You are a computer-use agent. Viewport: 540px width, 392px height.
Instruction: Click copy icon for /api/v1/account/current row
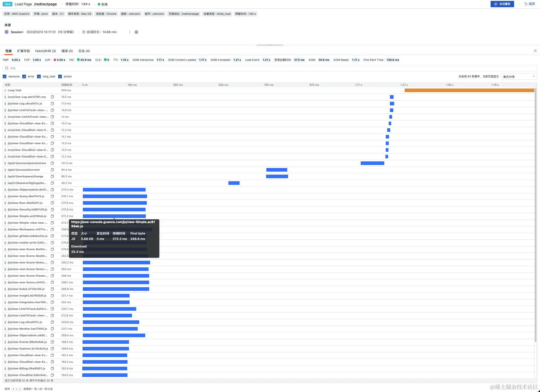(52, 170)
